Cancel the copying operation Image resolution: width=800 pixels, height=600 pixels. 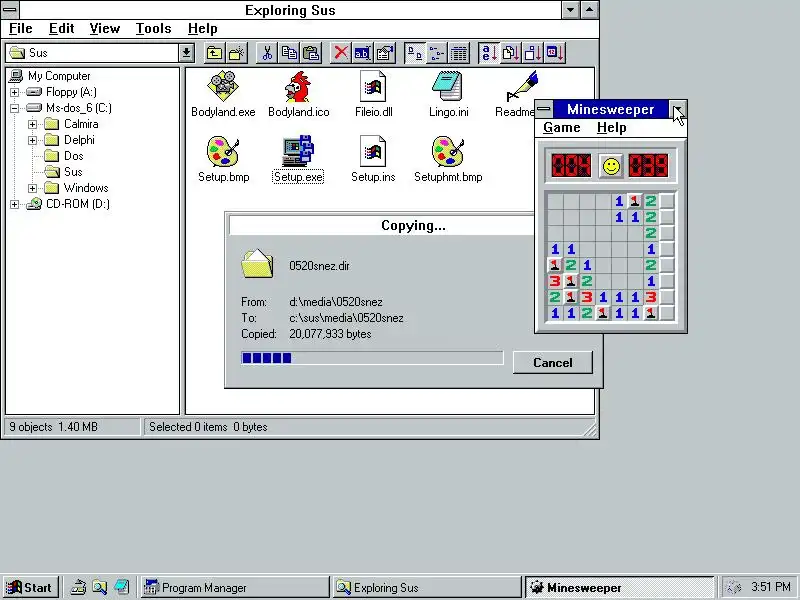[553, 362]
